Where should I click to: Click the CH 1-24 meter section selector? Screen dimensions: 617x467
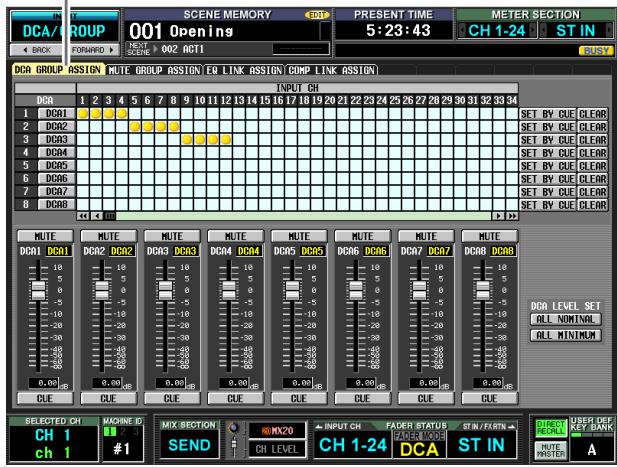pyautogui.click(x=497, y=31)
